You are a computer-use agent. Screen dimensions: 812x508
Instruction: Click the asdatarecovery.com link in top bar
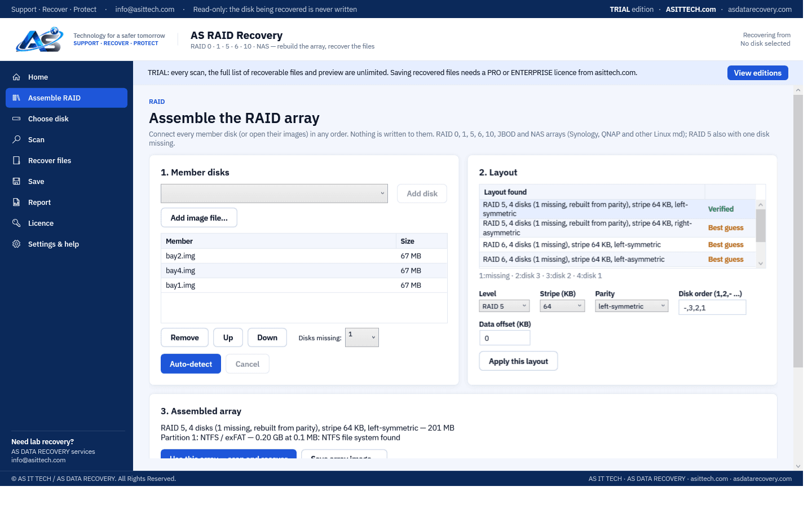pyautogui.click(x=760, y=9)
